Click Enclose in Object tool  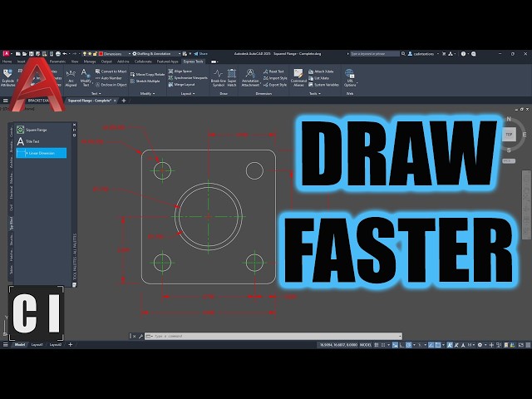pyautogui.click(x=111, y=85)
